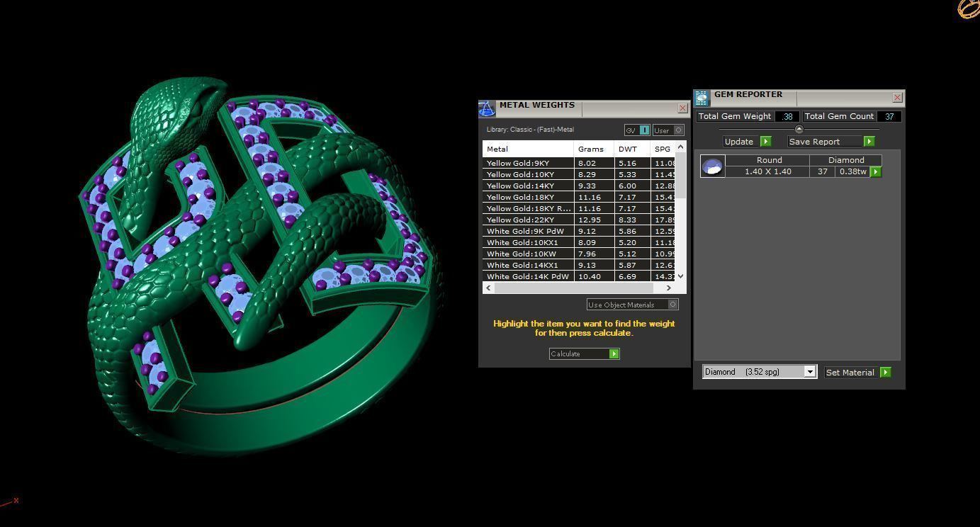Viewport: 980px width, 527px height.
Task: Select the Yellow Gold:14KY row
Action: (579, 186)
